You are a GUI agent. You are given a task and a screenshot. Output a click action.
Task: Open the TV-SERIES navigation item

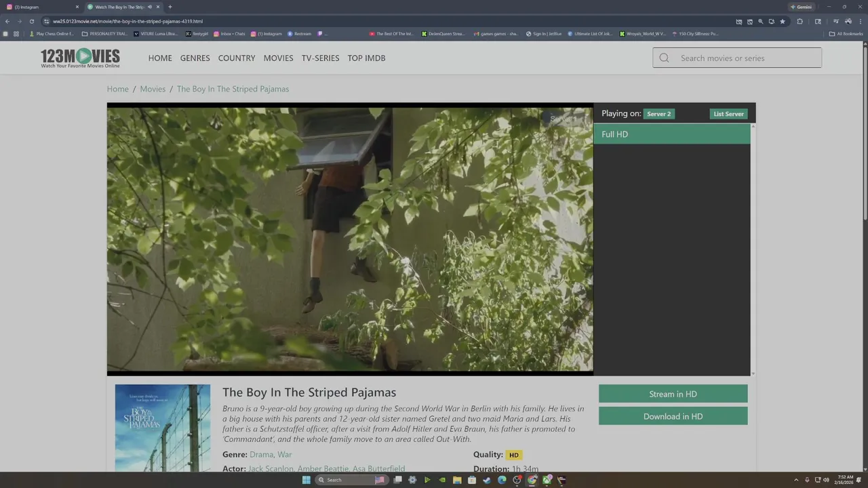pos(320,58)
